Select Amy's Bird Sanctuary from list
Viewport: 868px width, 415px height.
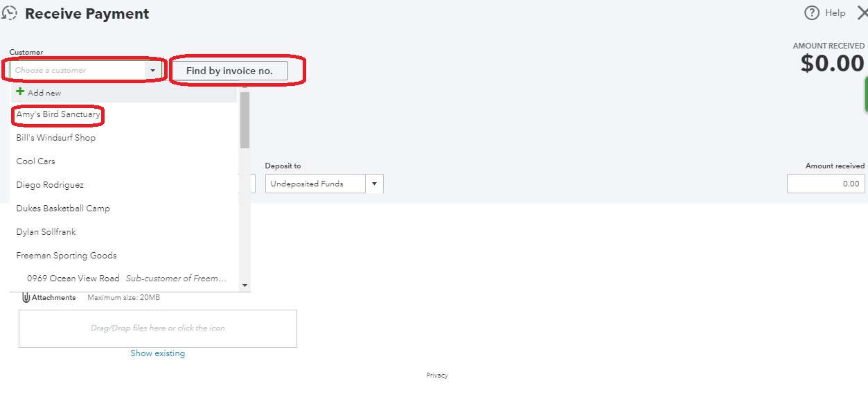58,114
